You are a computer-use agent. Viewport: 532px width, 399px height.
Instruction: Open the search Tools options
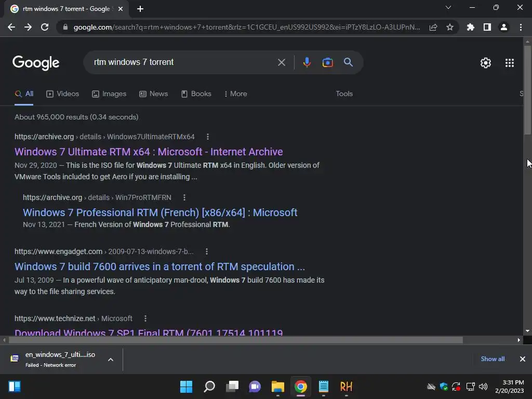pos(344,94)
